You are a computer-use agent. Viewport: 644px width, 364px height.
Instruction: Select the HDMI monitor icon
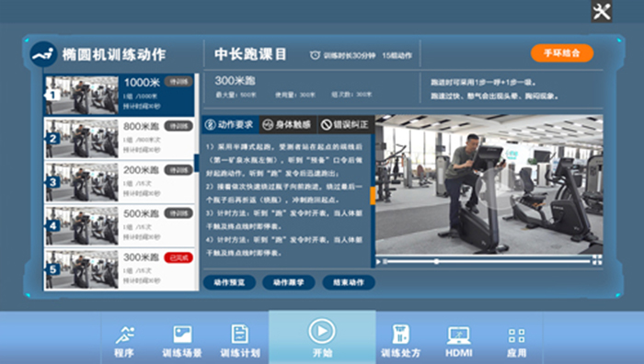(459, 336)
